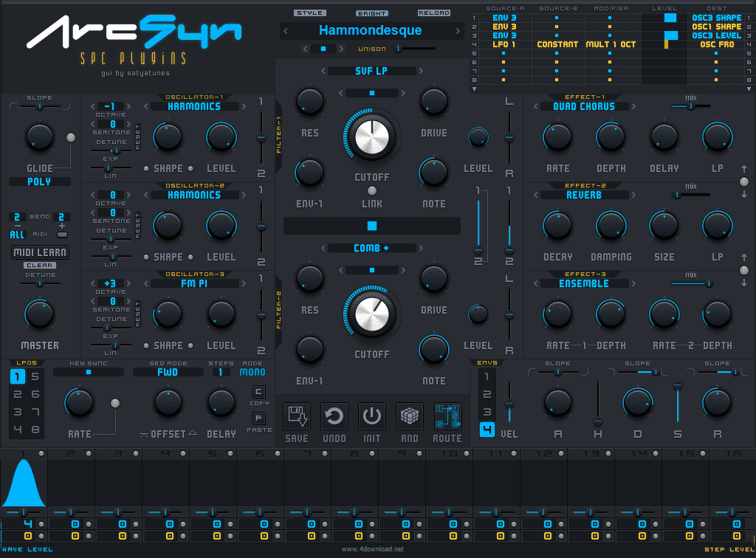Toggle Oscillator-3 RESET
This screenshot has height=558, width=756.
click(x=138, y=314)
